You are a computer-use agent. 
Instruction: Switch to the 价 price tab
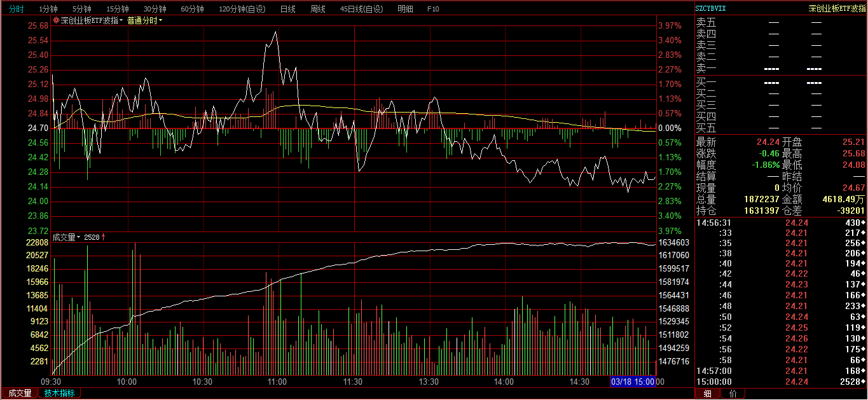tap(733, 394)
